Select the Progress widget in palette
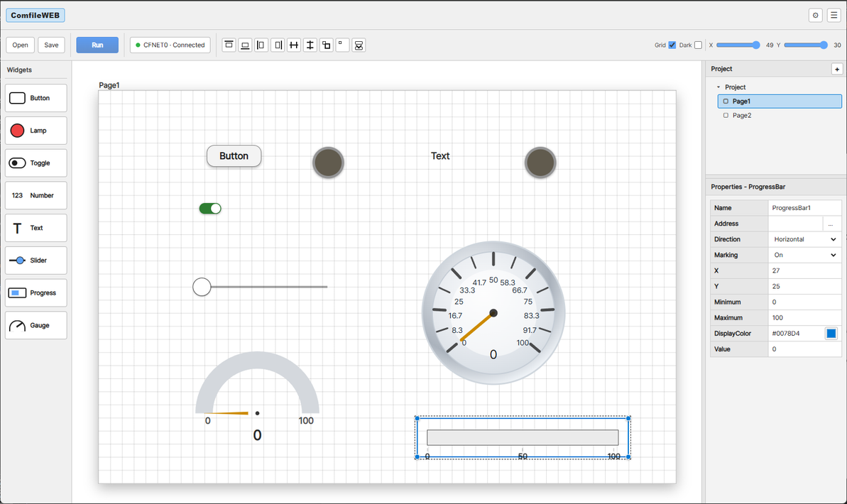This screenshot has height=504, width=847. tap(36, 292)
